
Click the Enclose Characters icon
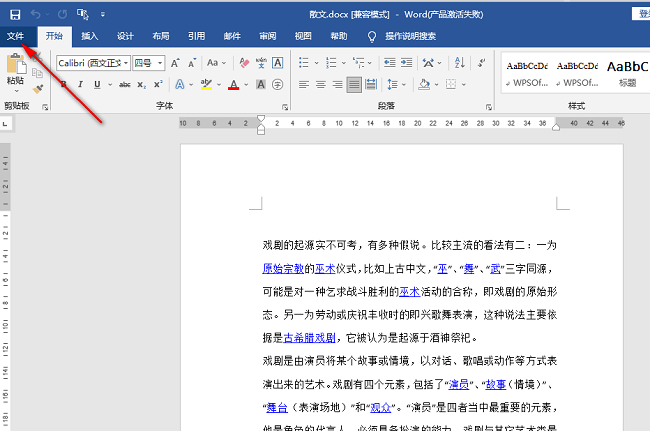tap(277, 85)
